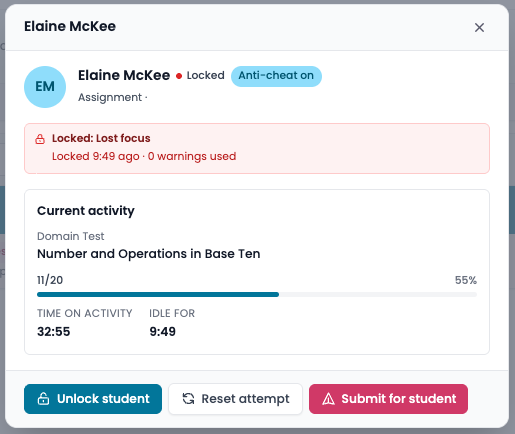Click the Time on Activity value 32:55
The image size is (515, 434).
[x=54, y=332]
